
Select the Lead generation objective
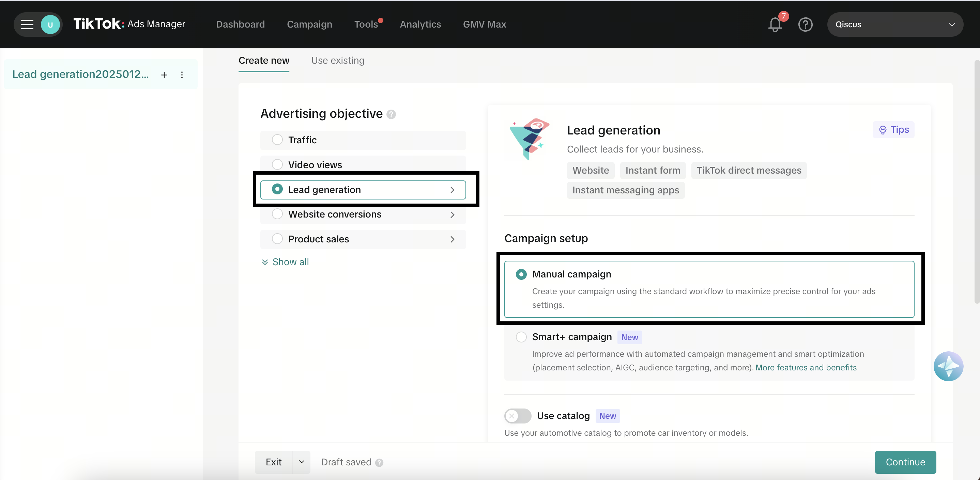tap(363, 190)
